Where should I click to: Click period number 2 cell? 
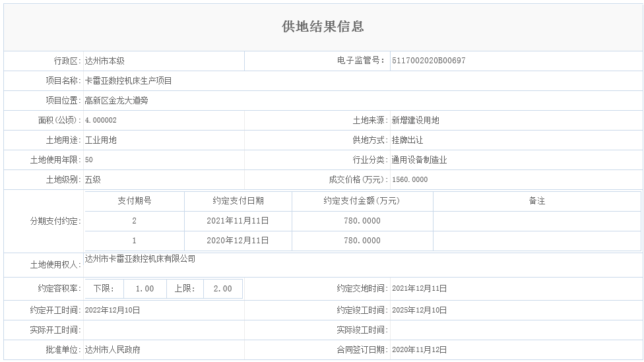coord(135,221)
